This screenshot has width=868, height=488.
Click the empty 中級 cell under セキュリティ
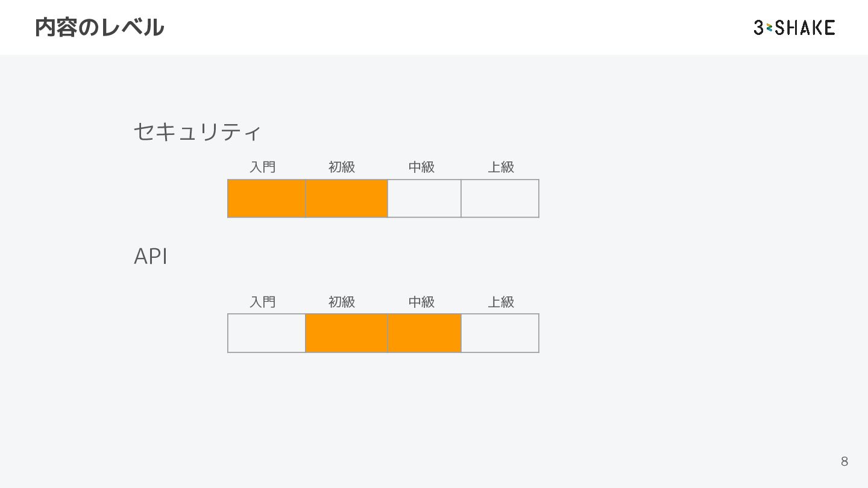point(424,198)
